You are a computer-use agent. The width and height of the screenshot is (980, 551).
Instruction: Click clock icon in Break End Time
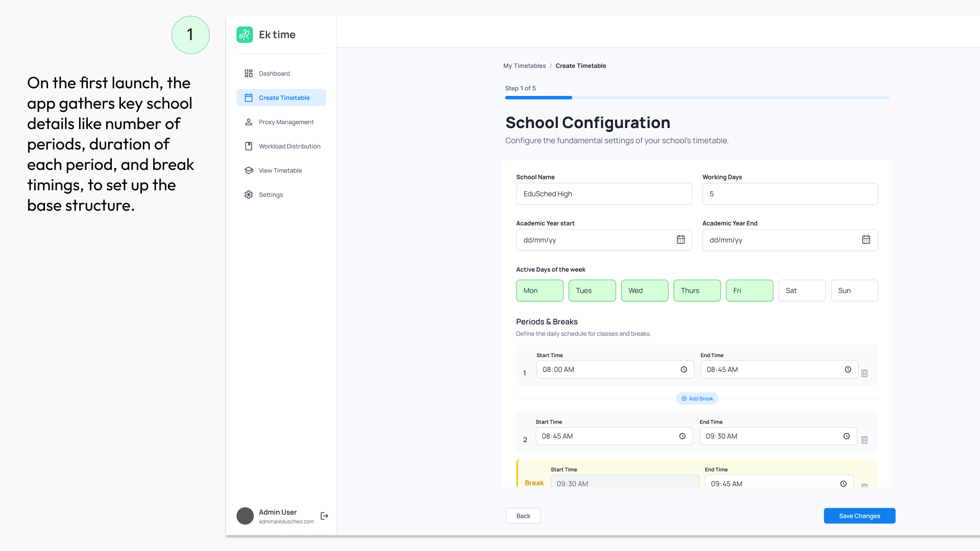[x=844, y=484]
